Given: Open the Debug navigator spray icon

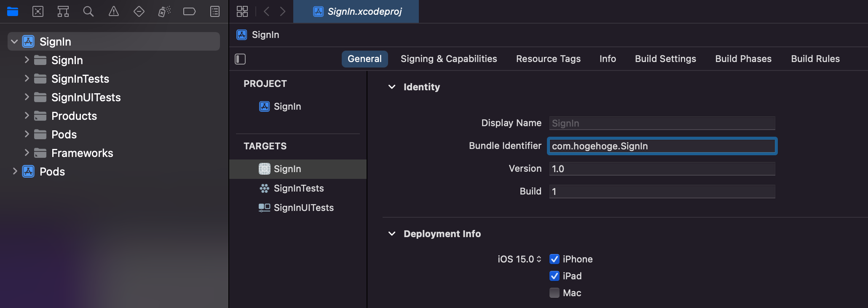Looking at the screenshot, I should [x=164, y=11].
